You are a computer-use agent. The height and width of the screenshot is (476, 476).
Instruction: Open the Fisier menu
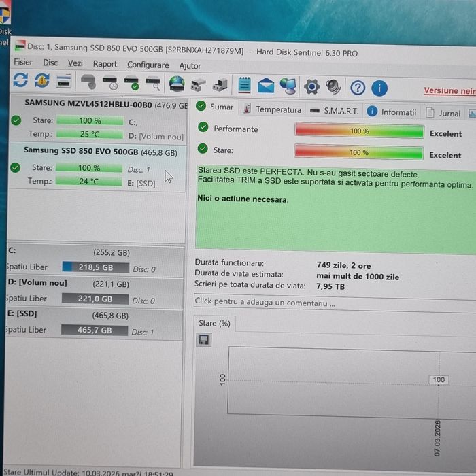23,63
